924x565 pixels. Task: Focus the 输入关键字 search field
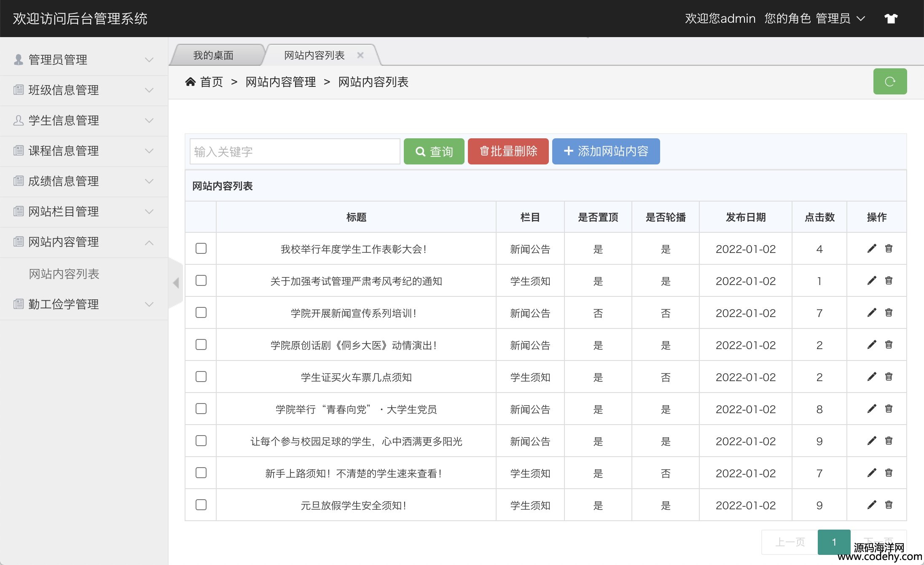(295, 151)
